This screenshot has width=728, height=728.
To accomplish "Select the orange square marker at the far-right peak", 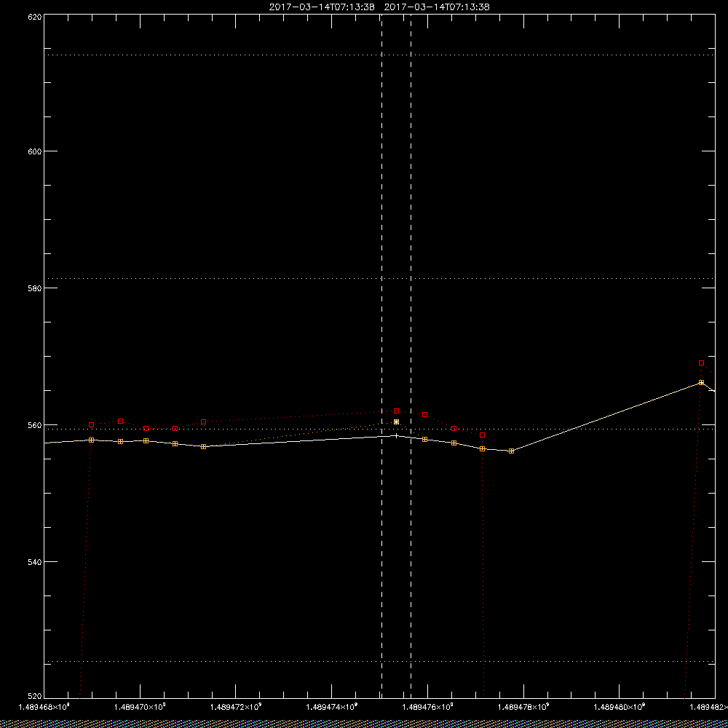I will [701, 383].
